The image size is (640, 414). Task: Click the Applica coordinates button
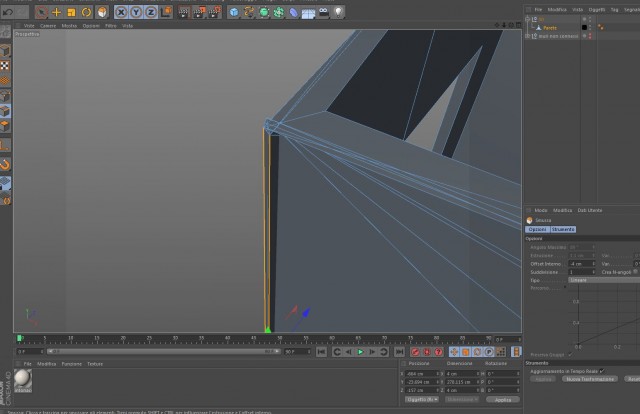pyautogui.click(x=503, y=400)
